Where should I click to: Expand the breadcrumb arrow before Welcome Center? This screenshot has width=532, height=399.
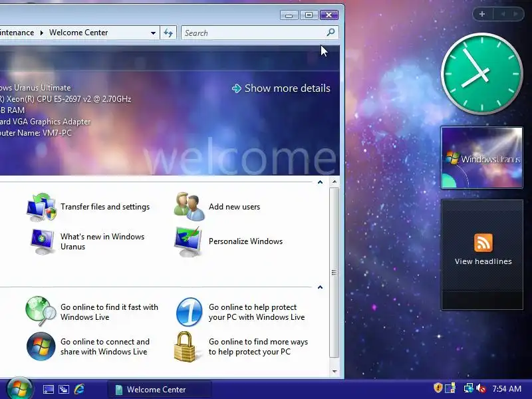[42, 33]
